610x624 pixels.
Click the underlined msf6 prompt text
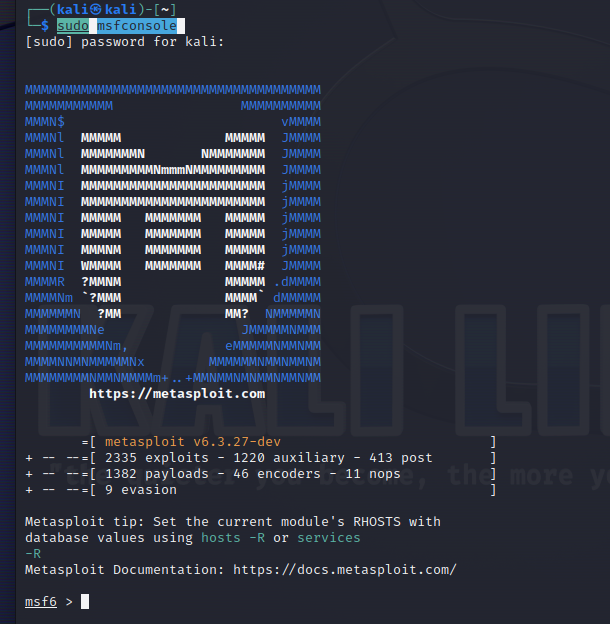click(x=41, y=601)
